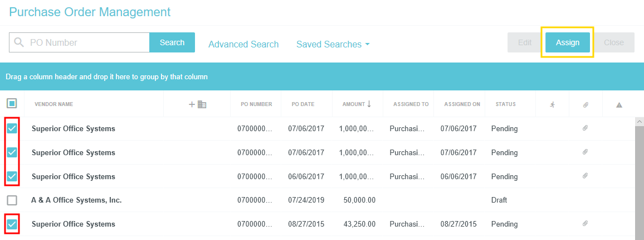Open the attachment for the 06/06/2017 order
Image resolution: width=644 pixels, height=240 pixels.
(585, 176)
